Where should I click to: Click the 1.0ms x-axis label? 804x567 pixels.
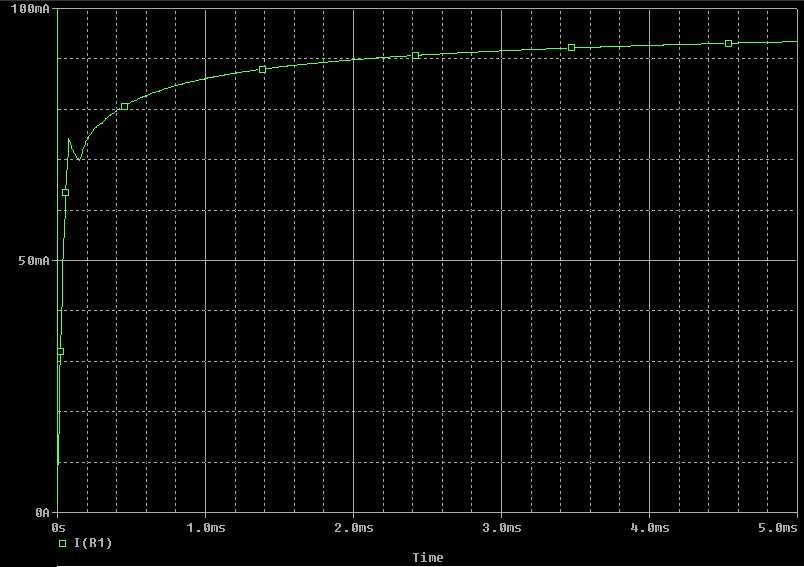tap(206, 528)
